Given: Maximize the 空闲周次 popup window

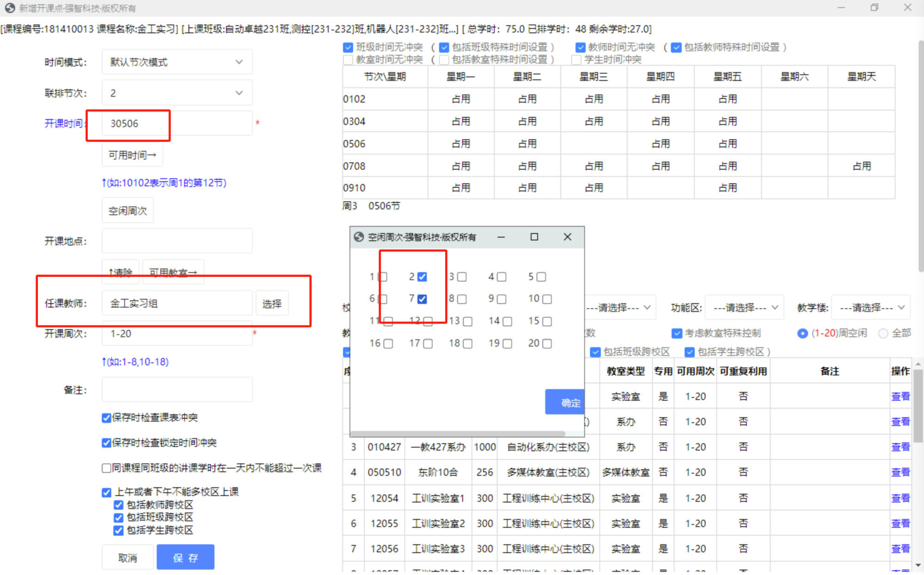Looking at the screenshot, I should click(534, 237).
